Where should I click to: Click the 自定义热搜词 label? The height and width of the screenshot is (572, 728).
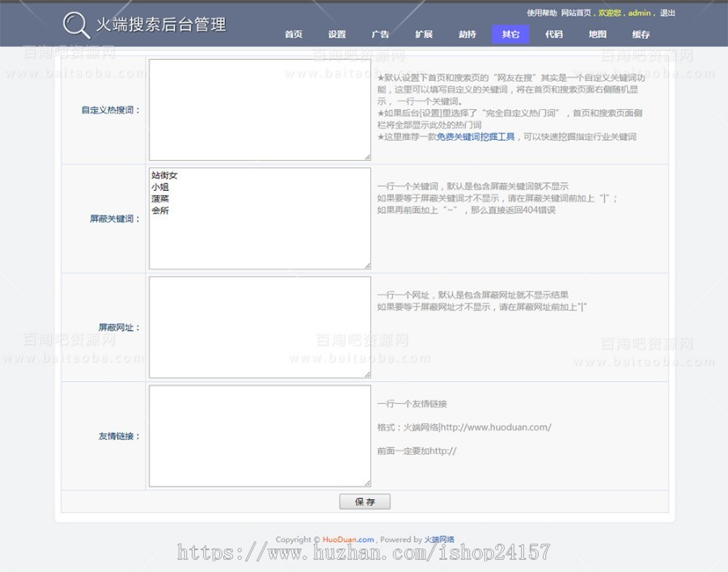point(111,110)
